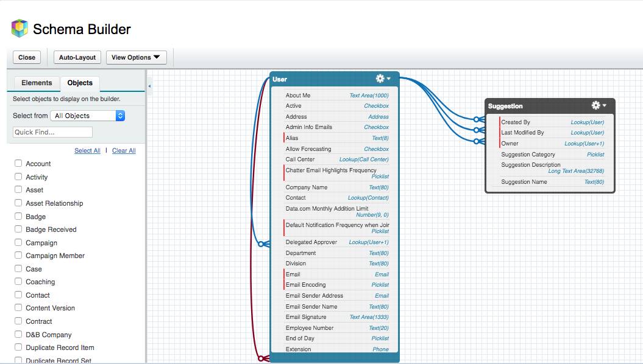Click the Owner relationship connector circle
The height and width of the screenshot is (364, 643).
click(x=476, y=141)
